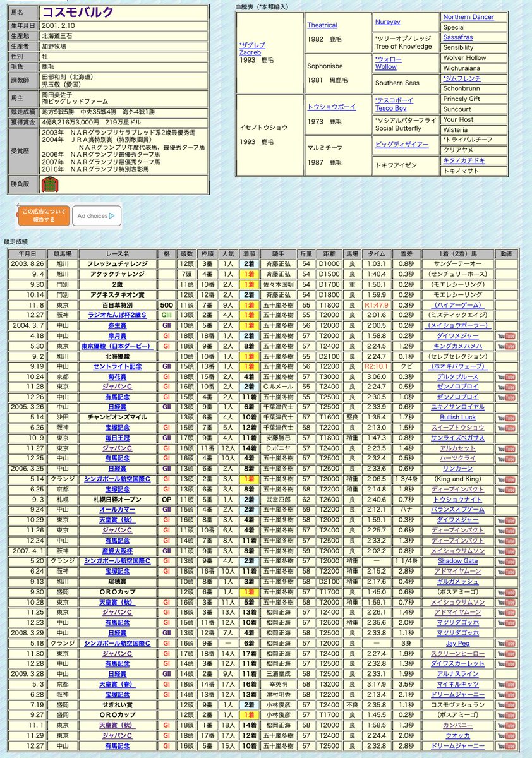Image resolution: width=532 pixels, height=758 pixels.
Task: Visit the Sassafras pedigree link
Action: [x=458, y=38]
